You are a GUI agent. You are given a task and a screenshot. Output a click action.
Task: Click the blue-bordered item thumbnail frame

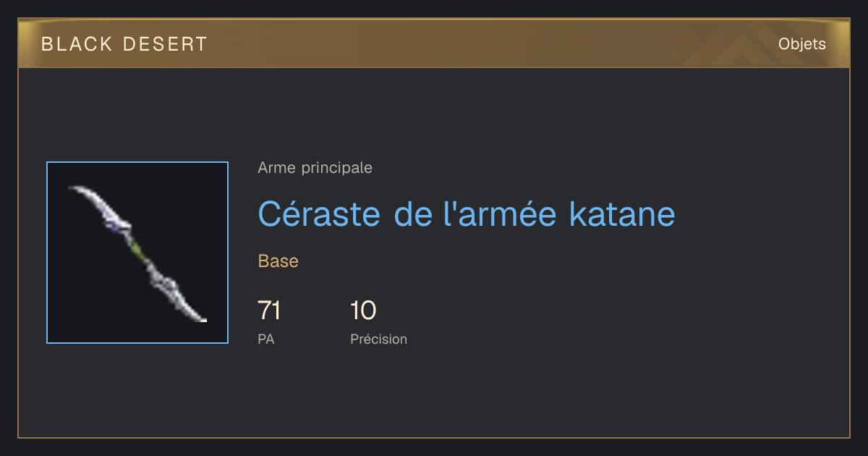[137, 253]
